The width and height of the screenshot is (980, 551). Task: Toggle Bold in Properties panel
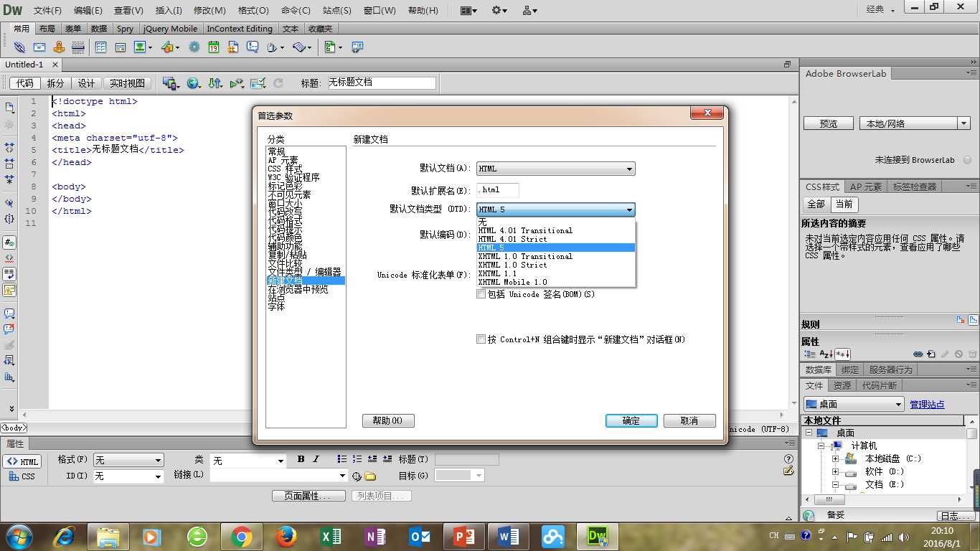click(301, 459)
